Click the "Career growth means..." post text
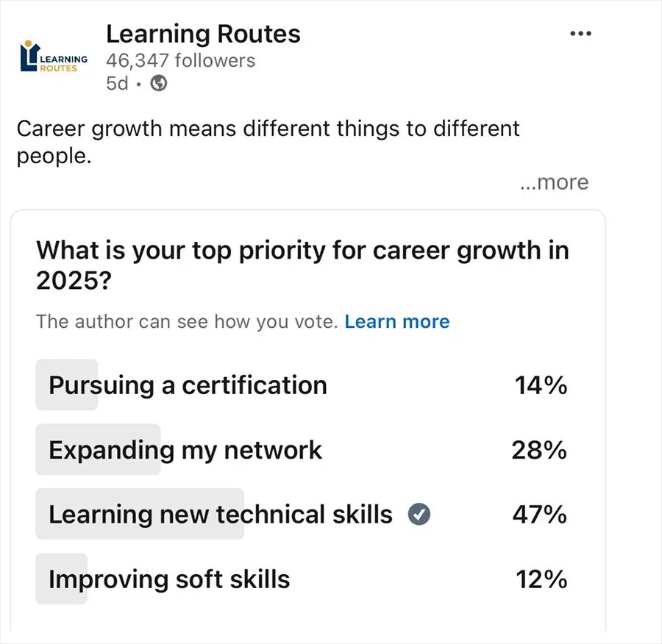 click(270, 142)
